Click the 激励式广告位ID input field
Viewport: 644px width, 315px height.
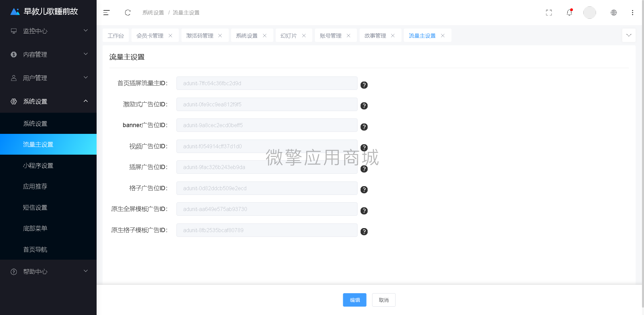click(267, 104)
